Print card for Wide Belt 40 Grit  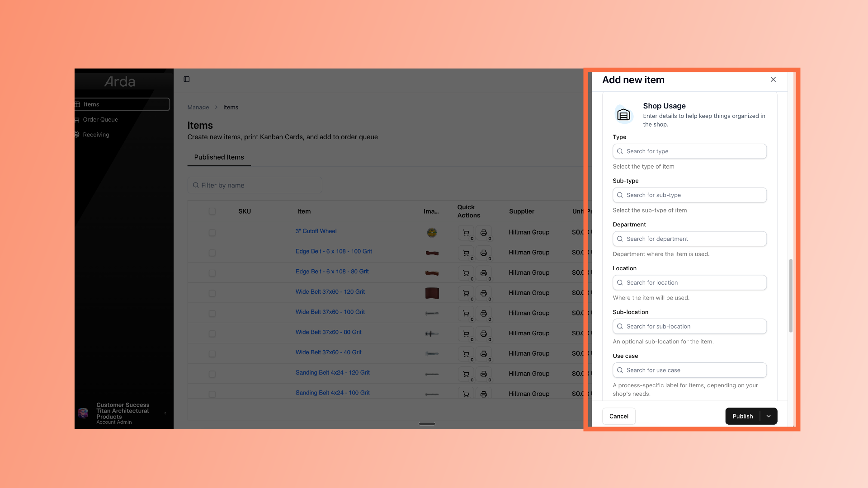coord(484,354)
